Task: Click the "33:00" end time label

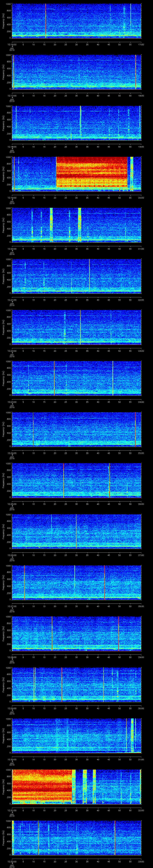Action: click(141, 861)
